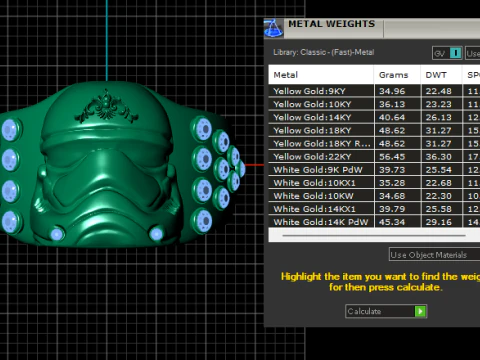Click the METAL WEIGHTS panel title
The width and height of the screenshot is (480, 360).
click(x=331, y=24)
